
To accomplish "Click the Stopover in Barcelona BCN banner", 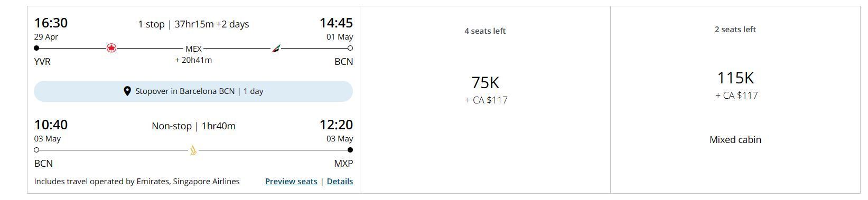I will [x=193, y=91].
